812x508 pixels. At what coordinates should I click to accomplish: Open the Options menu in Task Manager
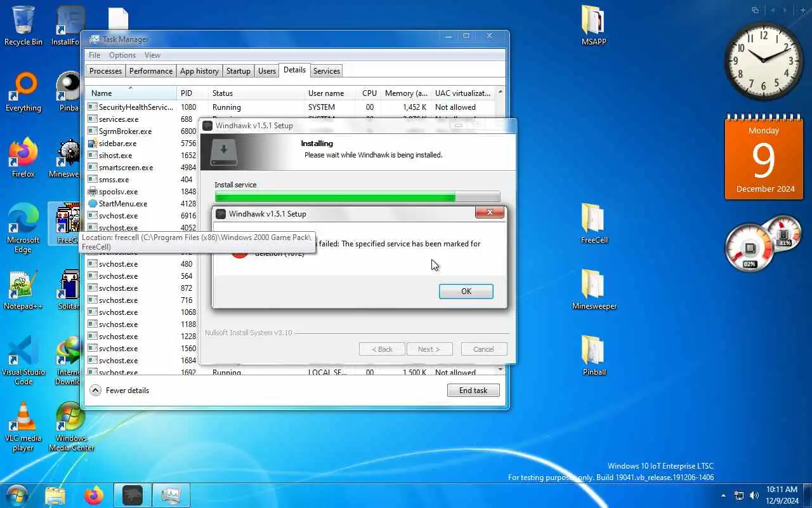pos(122,55)
